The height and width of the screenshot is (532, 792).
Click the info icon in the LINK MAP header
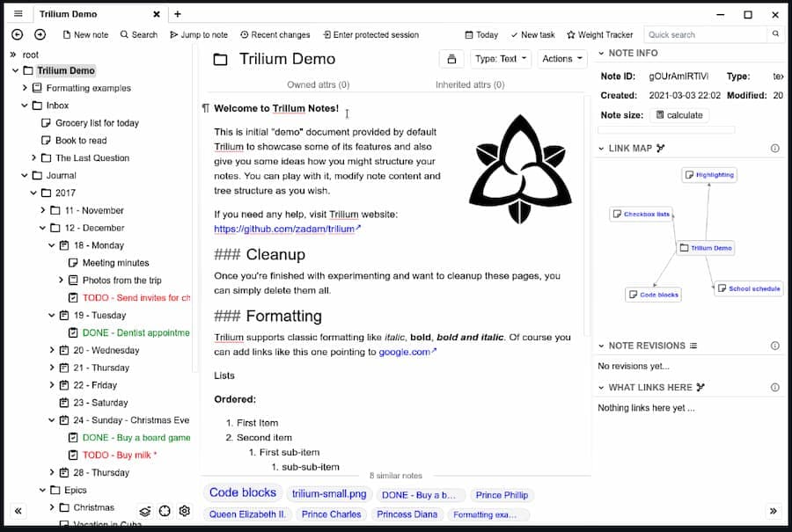tap(774, 149)
